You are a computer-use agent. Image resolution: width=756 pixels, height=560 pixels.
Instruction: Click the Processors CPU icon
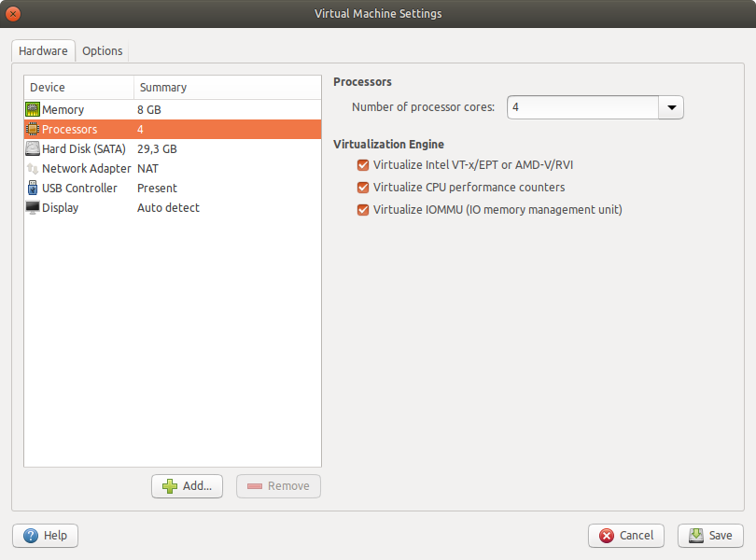click(33, 130)
